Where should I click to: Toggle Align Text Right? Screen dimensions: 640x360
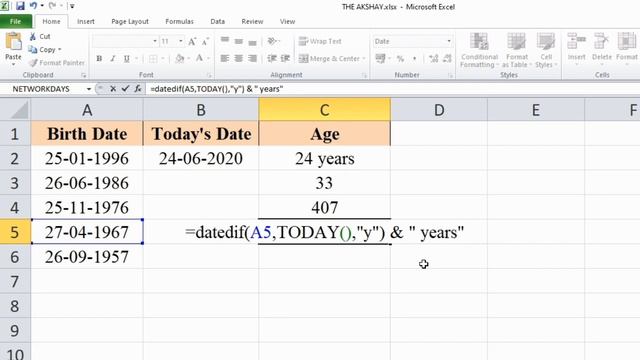[x=253, y=59]
